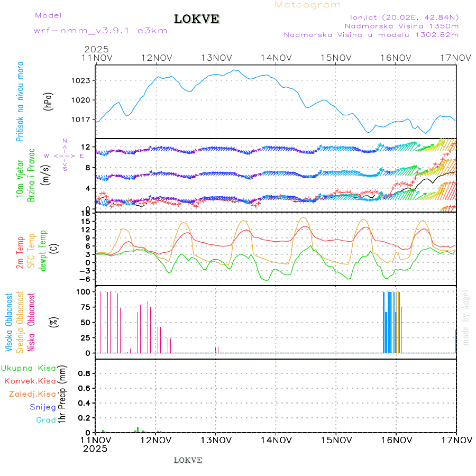Click the Grad precipitation legend entry
The image size is (476, 476).
tap(45, 420)
